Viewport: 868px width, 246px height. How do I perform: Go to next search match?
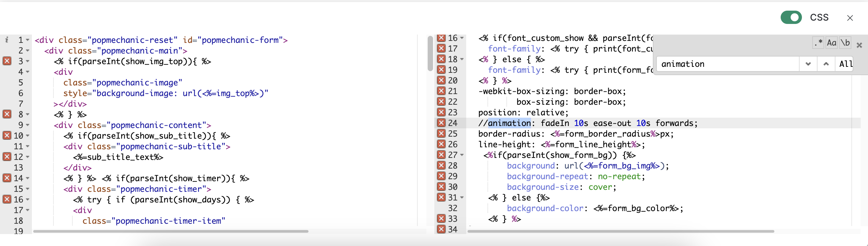click(808, 64)
